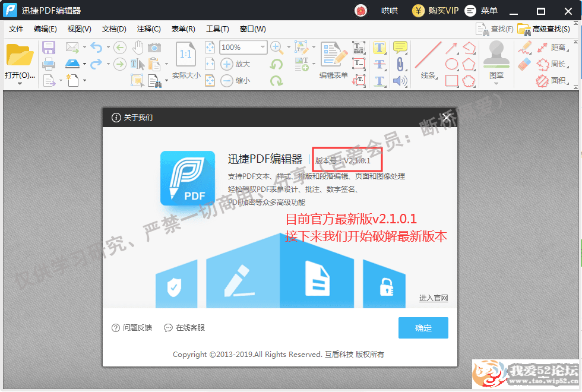Select the rectangle shape tool

coord(451,81)
